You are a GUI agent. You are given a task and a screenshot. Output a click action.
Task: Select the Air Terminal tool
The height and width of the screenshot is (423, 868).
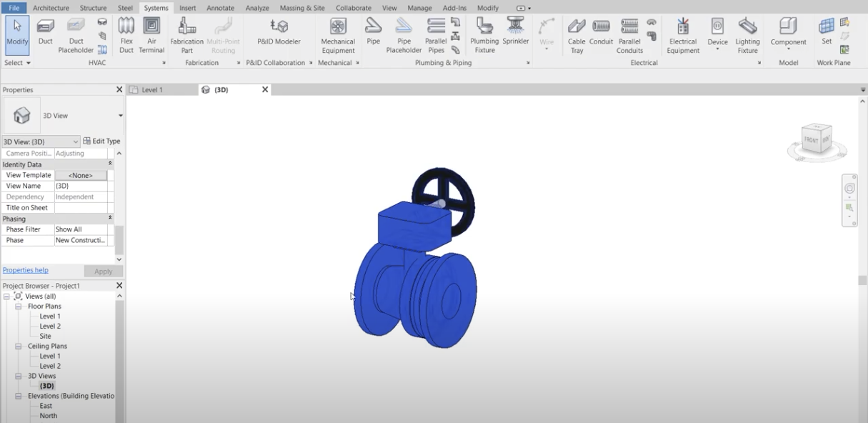point(151,34)
